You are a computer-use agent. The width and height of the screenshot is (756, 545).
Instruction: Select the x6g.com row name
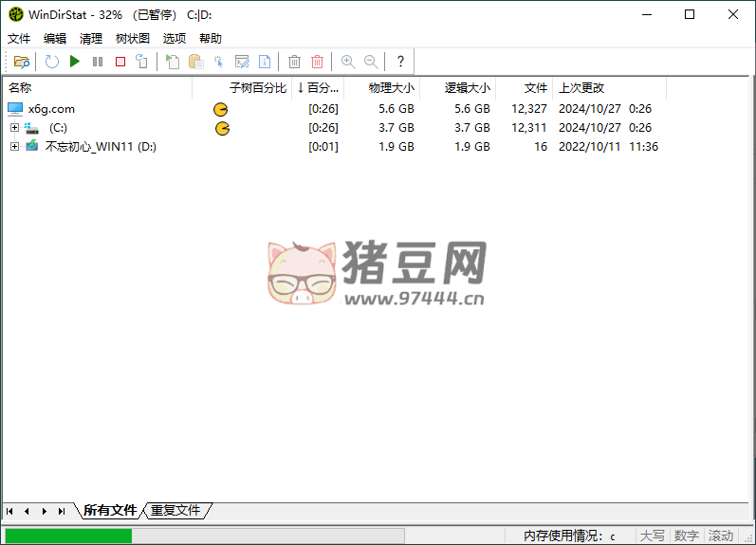pyautogui.click(x=51, y=109)
